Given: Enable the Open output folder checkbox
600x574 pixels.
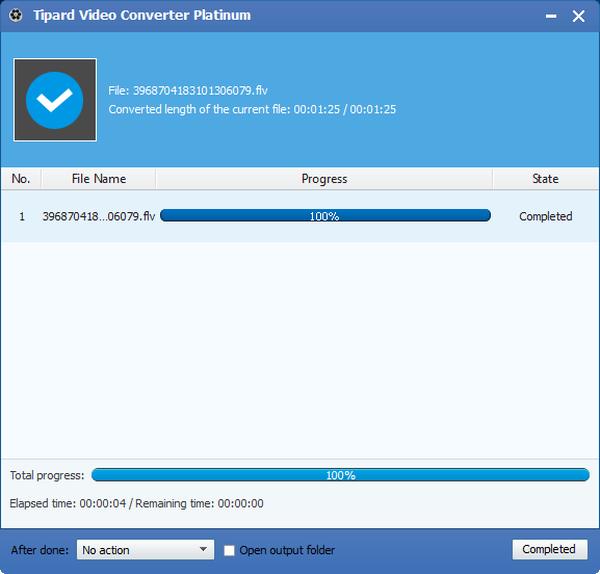Looking at the screenshot, I should pos(229,550).
